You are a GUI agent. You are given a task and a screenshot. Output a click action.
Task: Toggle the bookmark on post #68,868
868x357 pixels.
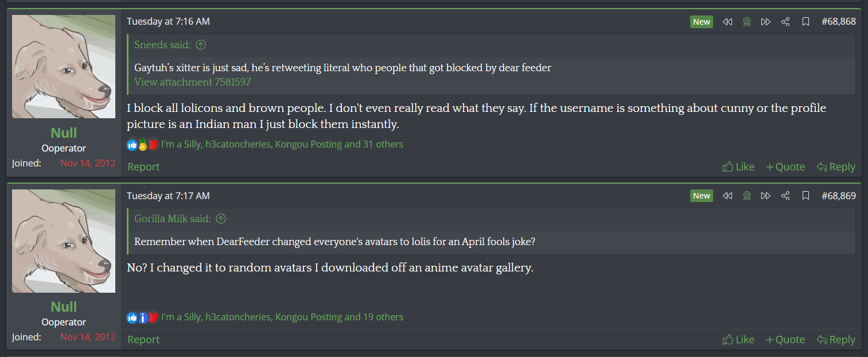coord(805,22)
